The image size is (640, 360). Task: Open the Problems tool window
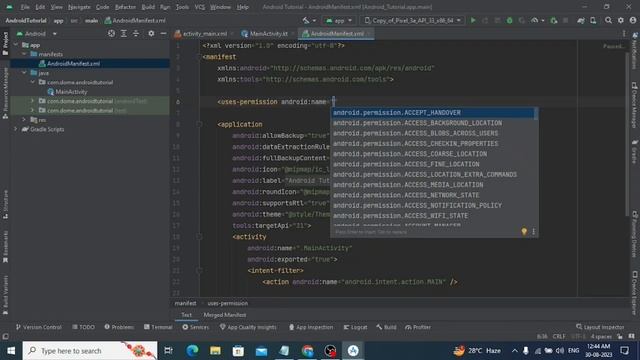[x=119, y=327]
